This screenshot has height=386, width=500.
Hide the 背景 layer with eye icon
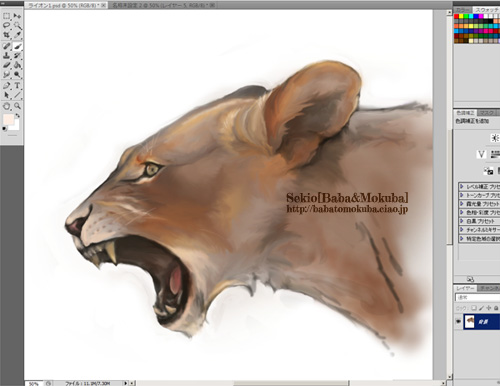point(458,321)
